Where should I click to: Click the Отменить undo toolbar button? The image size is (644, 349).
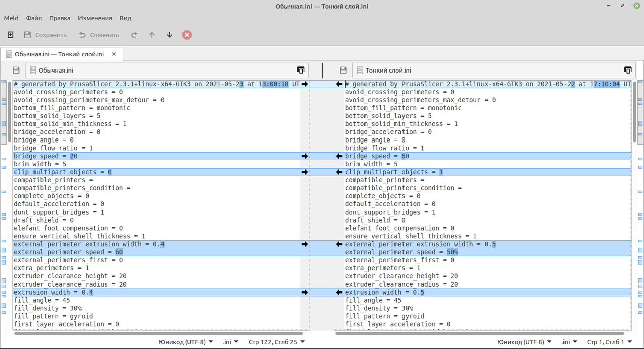point(99,35)
